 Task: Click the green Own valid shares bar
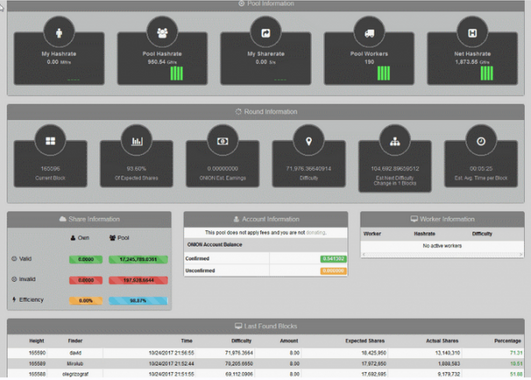[x=86, y=259]
